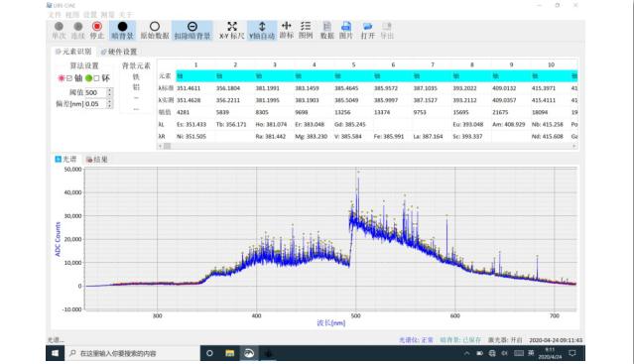Select the 光谱 spectrum tab
This screenshot has width=634, height=364.
tap(65, 159)
